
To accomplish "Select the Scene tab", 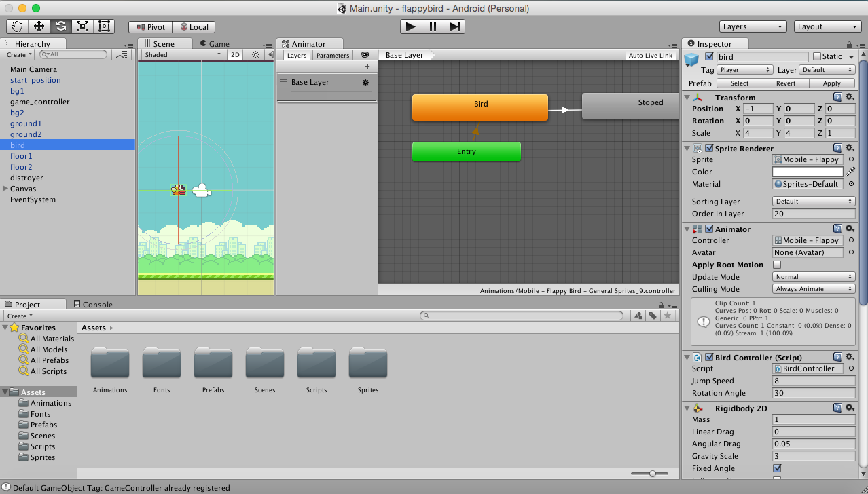I will coord(164,43).
